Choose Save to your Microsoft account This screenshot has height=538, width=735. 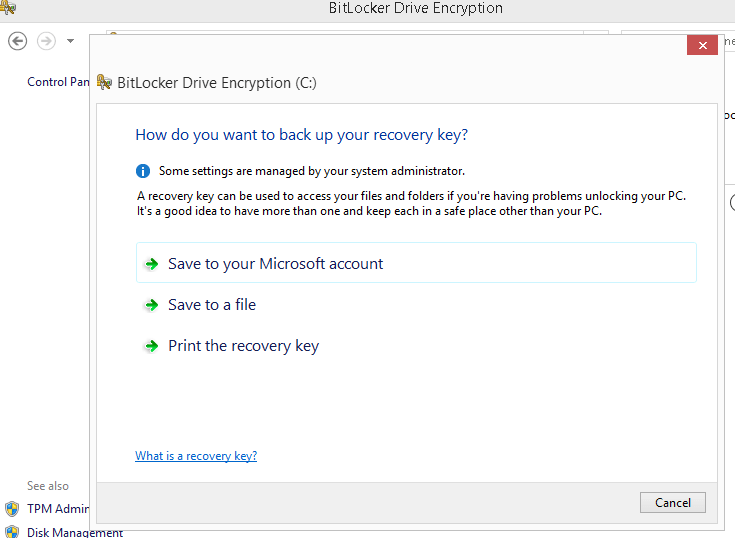416,263
